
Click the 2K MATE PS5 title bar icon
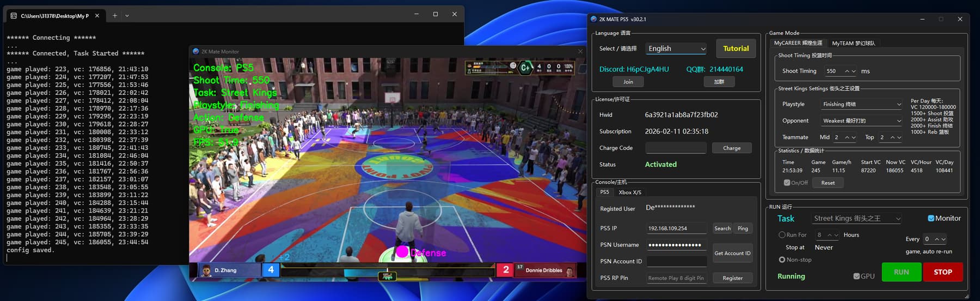click(593, 19)
